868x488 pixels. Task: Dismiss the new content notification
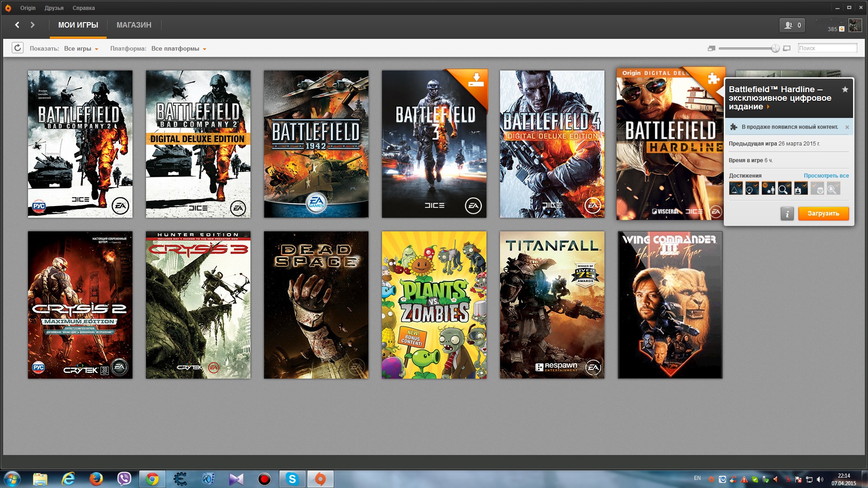tap(847, 127)
